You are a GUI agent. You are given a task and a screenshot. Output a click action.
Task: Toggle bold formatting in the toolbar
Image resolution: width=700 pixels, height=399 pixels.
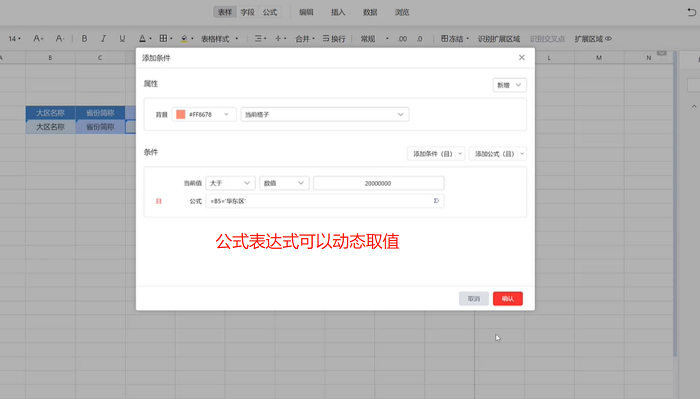(84, 39)
